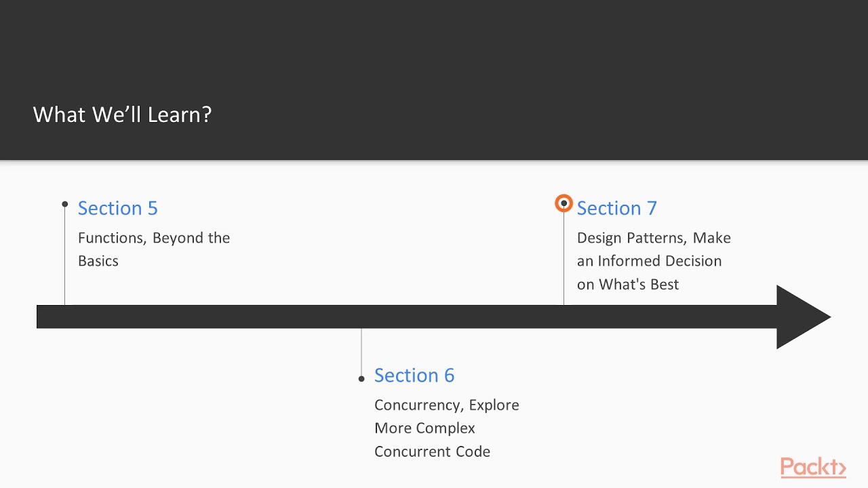Open the Section 6 heading
This screenshot has width=868, height=488.
(414, 375)
